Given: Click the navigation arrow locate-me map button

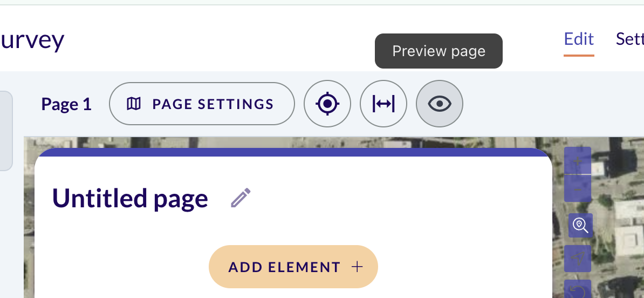Looking at the screenshot, I should 578,259.
